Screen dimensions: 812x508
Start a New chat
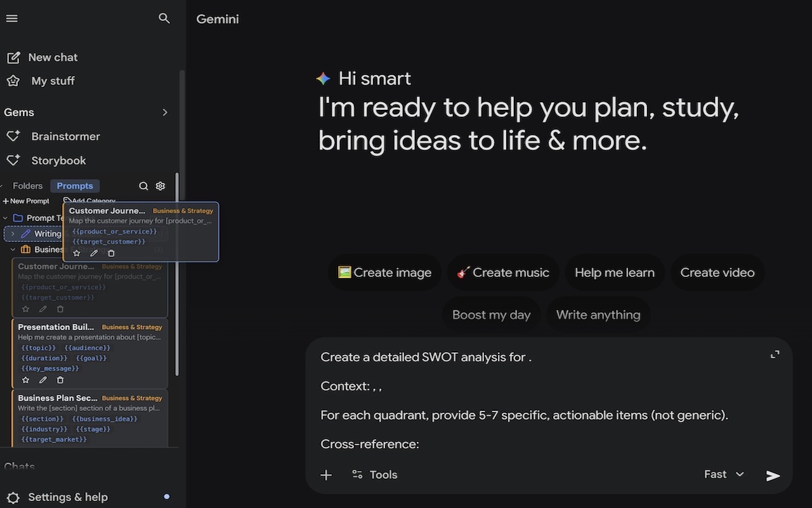(x=42, y=57)
